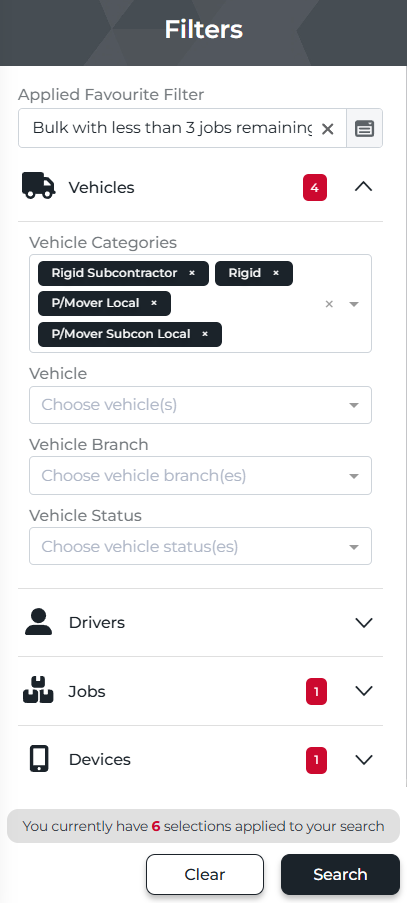Open the Choose vehicle(s) dropdown

coord(200,405)
